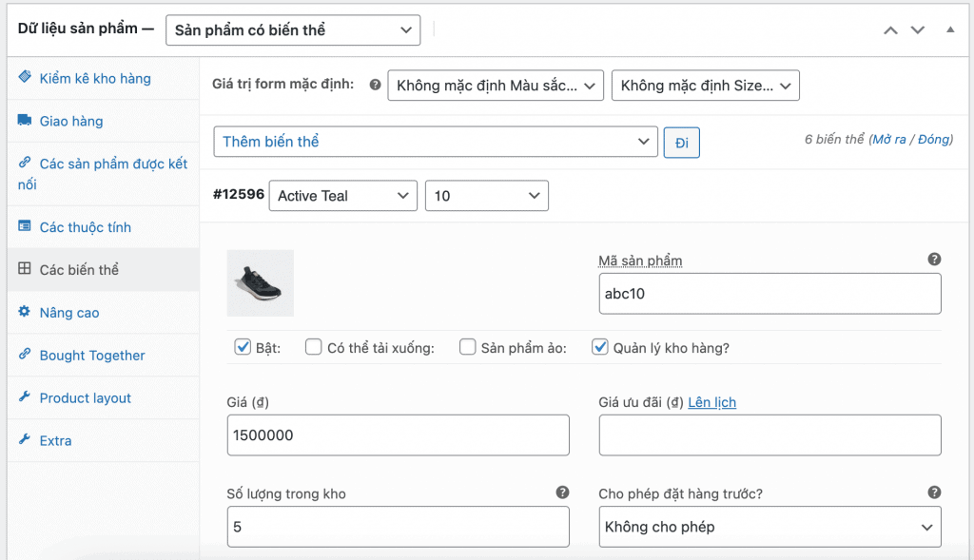Click the help icon next to Số lượng trong kho
The width and height of the screenshot is (974, 560).
tap(562, 492)
